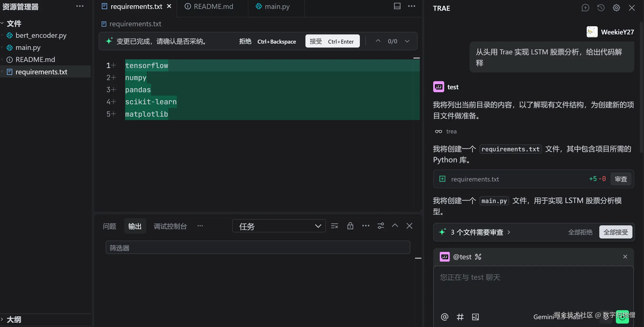
Task: Click the WeekieY27 user avatar
Action: point(592,32)
